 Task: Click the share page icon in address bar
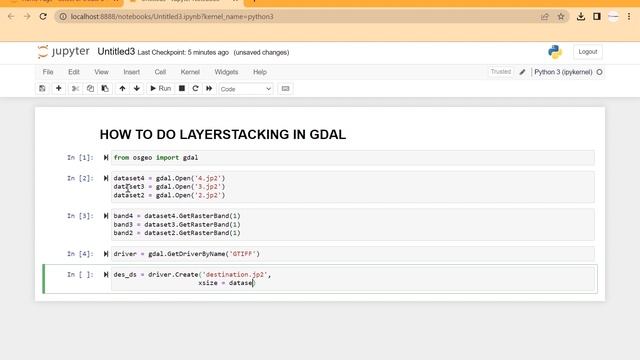[x=544, y=17]
